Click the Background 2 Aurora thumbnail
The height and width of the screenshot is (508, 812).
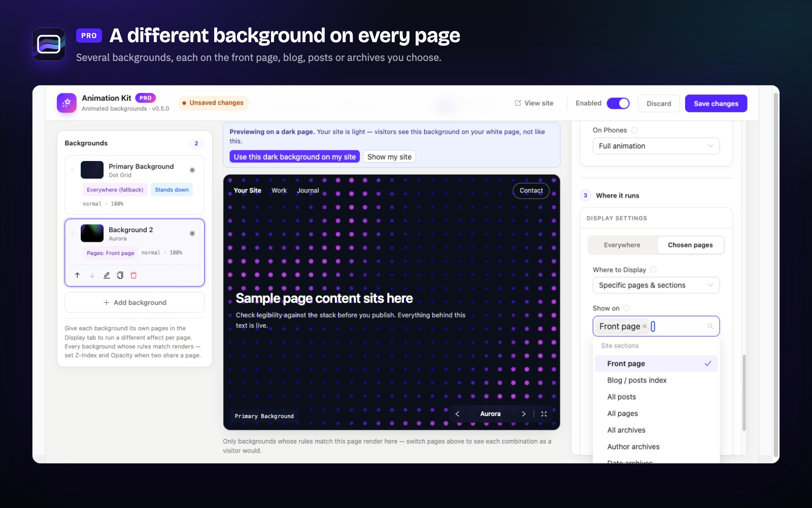click(92, 233)
